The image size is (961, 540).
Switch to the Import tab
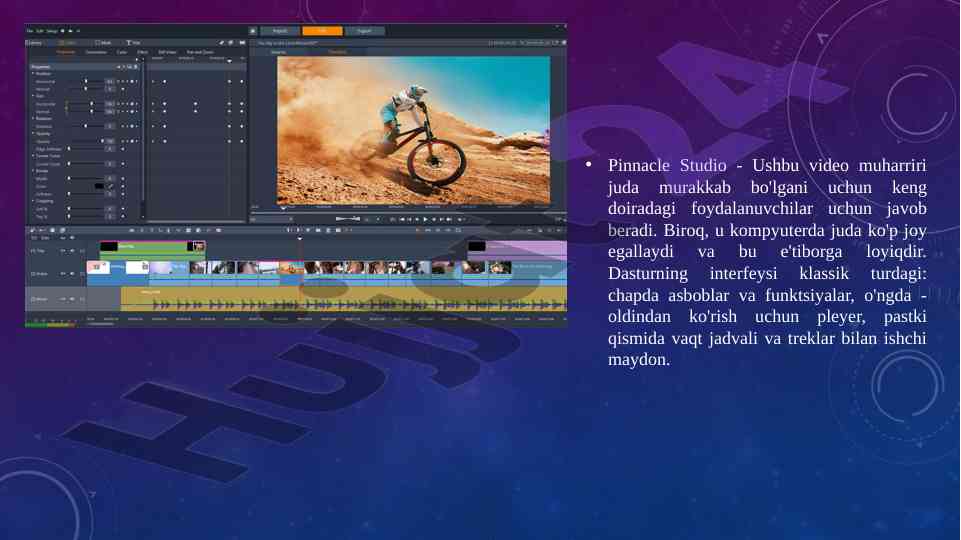tap(280, 31)
